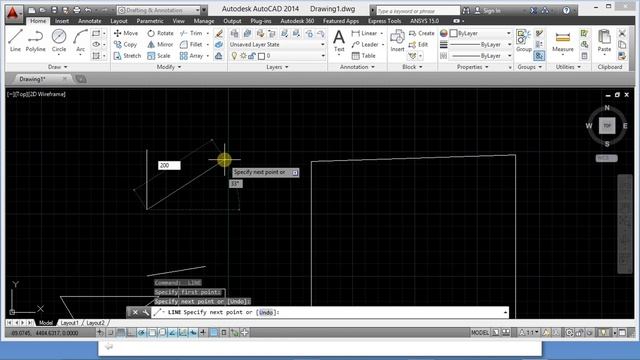Toggle Ortho Mode in status bar
The height and width of the screenshot is (360, 640).
point(131,333)
